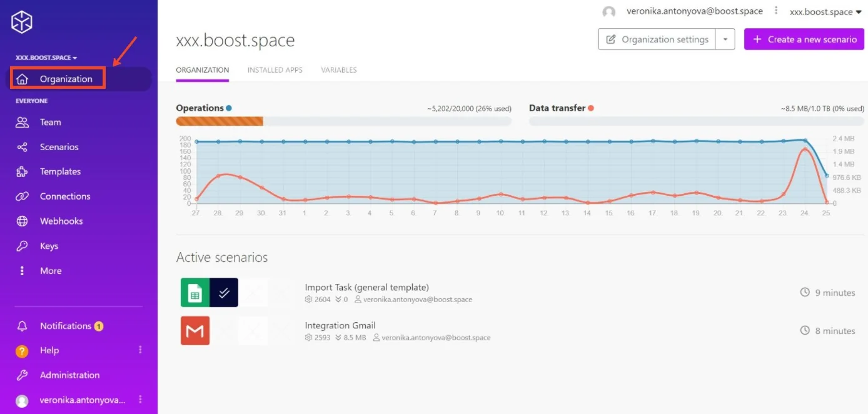Click the Data transfer usage progress bar
This screenshot has height=414, width=868.
pyautogui.click(x=697, y=121)
